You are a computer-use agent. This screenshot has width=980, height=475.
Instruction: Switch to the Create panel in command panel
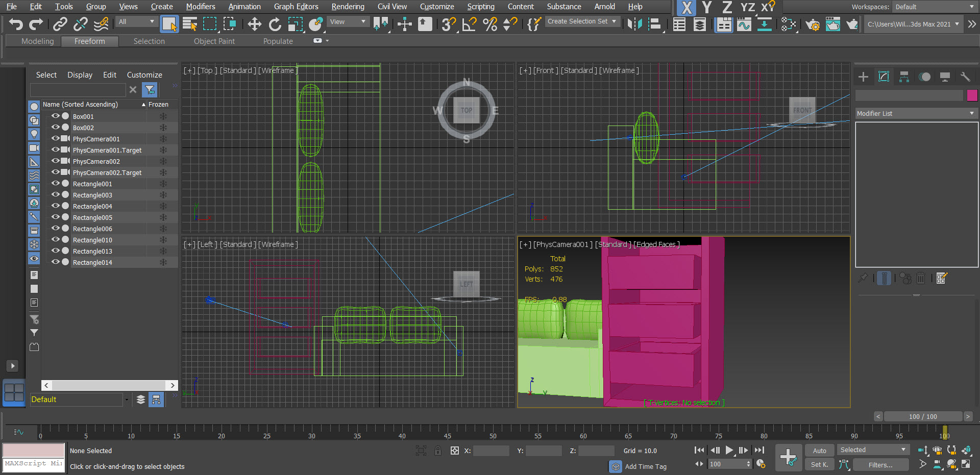[x=863, y=77]
